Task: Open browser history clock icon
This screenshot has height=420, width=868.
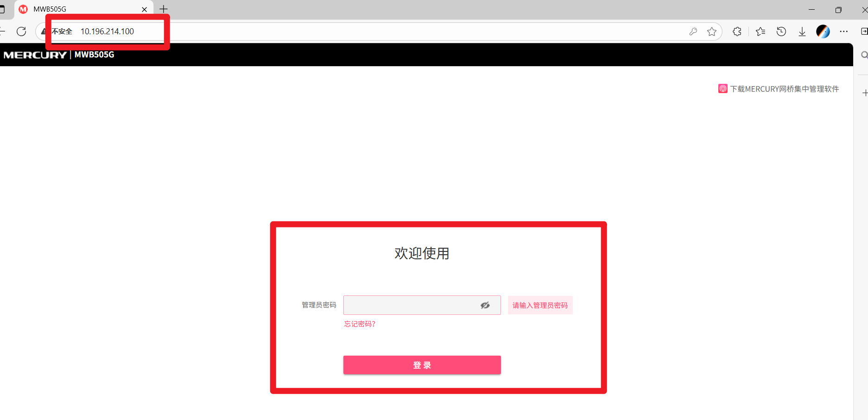Action: [x=781, y=31]
